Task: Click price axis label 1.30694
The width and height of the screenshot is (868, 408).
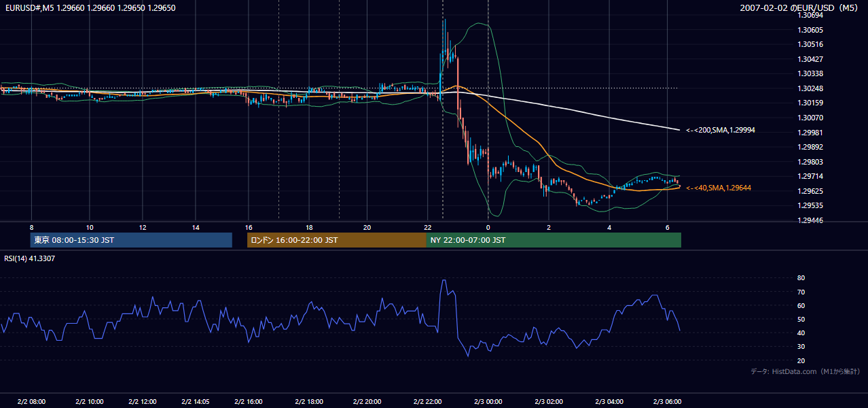Action: click(812, 15)
